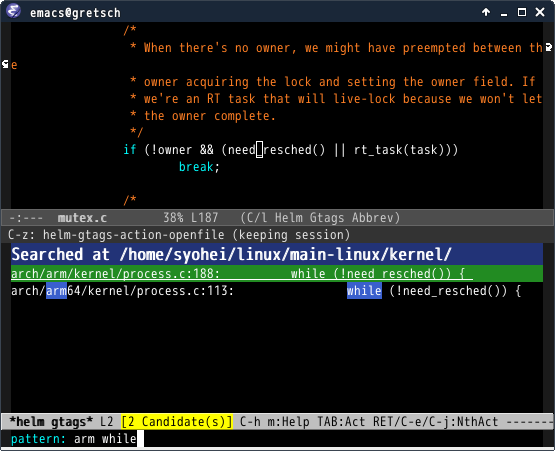This screenshot has height=451, width=555.
Task: Click the buffer status dashes in mutex.c mode line
Action: pyautogui.click(x=25, y=218)
